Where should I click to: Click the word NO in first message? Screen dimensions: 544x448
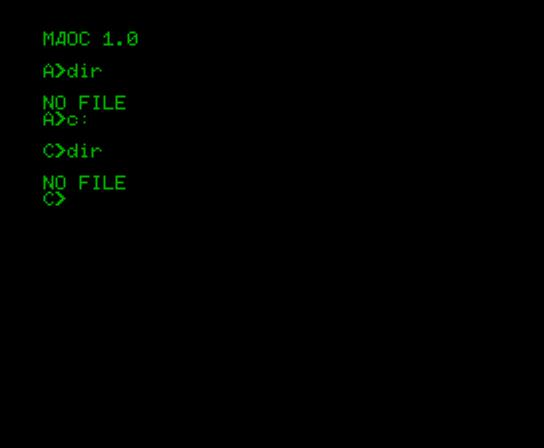54,103
